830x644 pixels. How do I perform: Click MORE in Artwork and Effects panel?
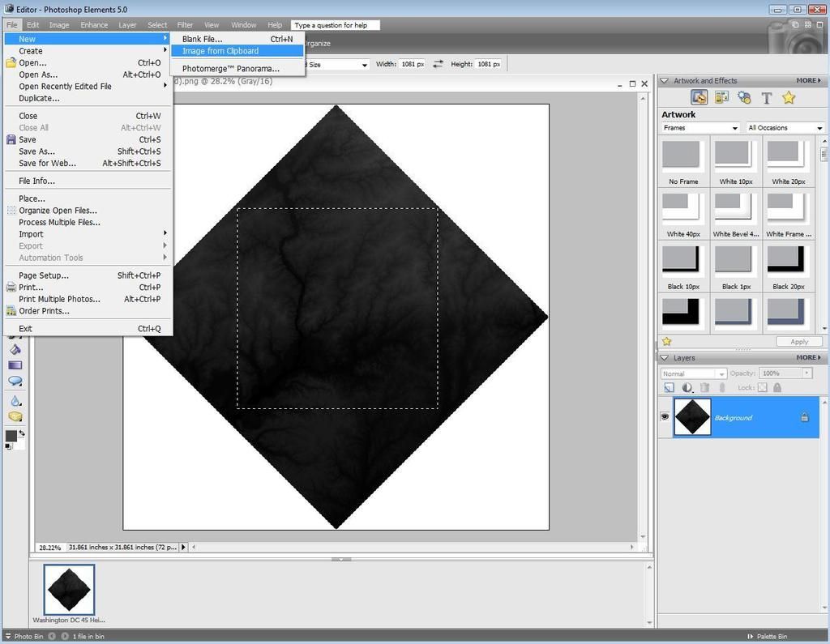click(808, 80)
